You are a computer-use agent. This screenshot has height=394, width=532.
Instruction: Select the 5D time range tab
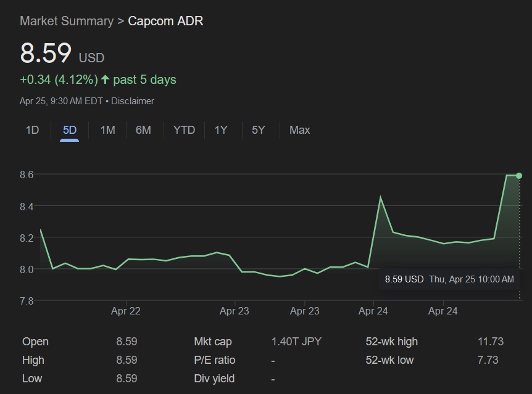(x=70, y=130)
